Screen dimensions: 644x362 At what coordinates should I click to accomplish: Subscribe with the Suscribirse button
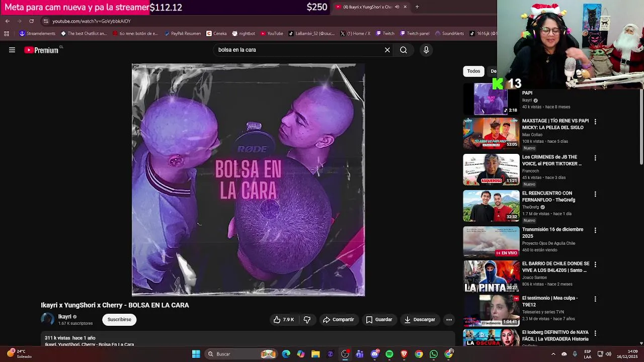point(119,320)
